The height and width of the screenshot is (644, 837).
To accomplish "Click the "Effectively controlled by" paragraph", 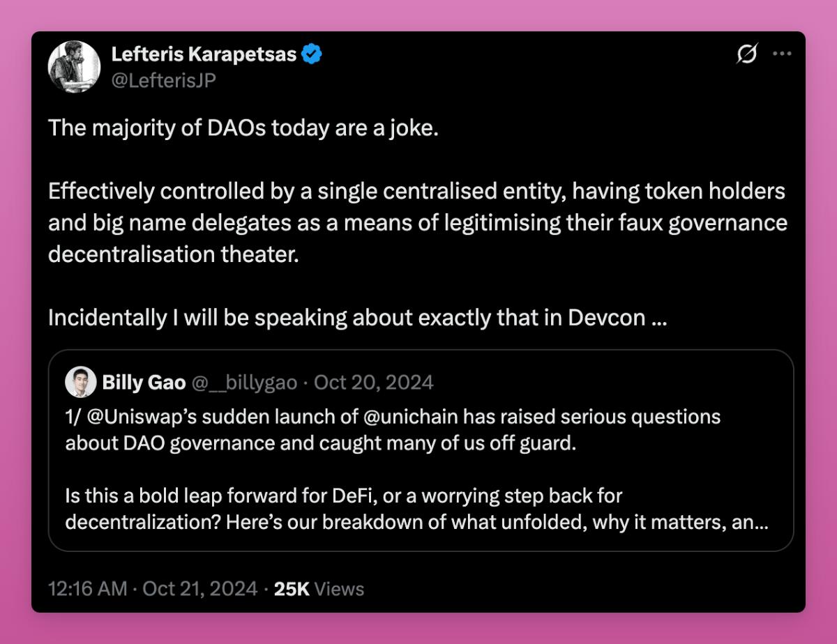I will (x=417, y=222).
